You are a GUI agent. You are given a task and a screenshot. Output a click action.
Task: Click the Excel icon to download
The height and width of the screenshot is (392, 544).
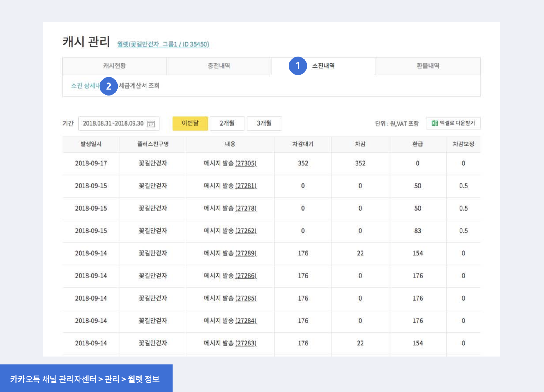(x=435, y=123)
